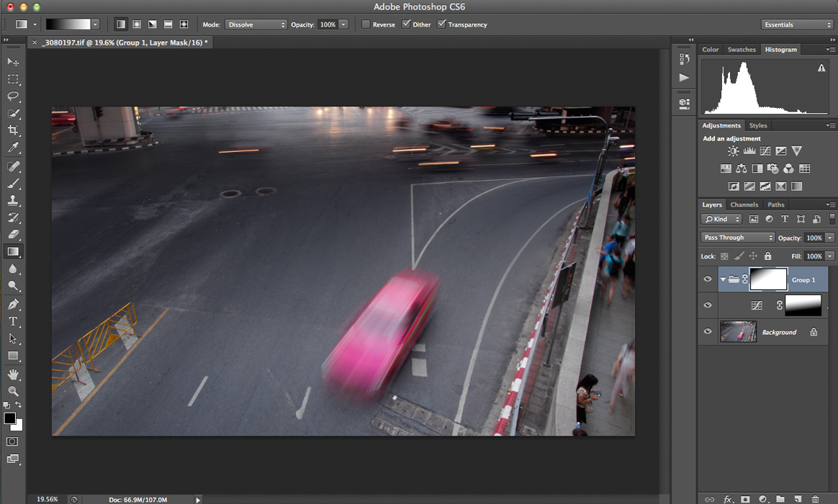This screenshot has height=504, width=838.
Task: Select the Zoom tool
Action: [13, 391]
